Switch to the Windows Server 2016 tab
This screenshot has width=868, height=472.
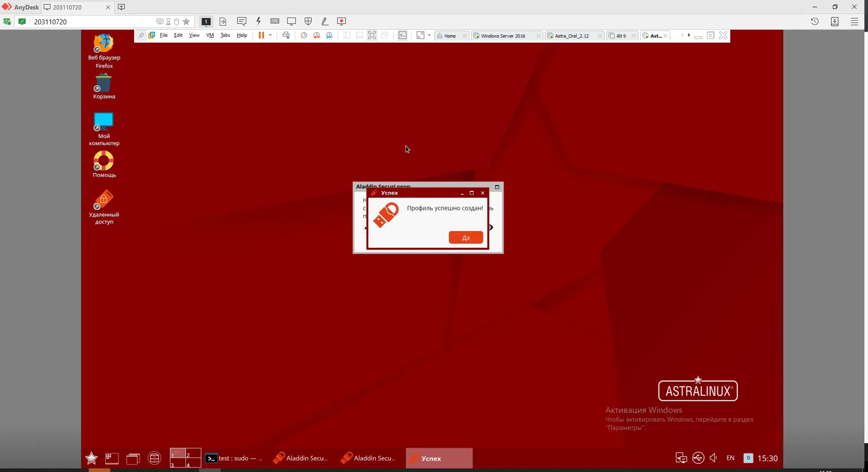(x=506, y=36)
